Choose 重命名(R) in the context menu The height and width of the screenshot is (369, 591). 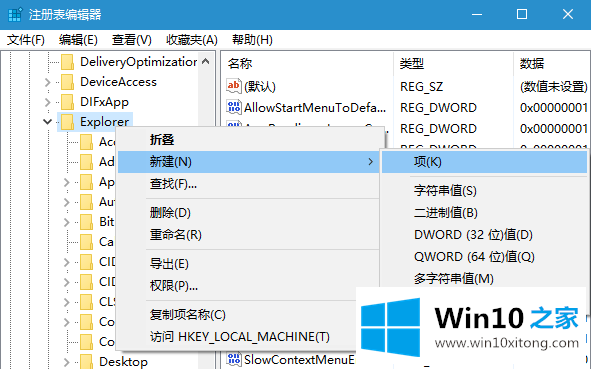249,235
